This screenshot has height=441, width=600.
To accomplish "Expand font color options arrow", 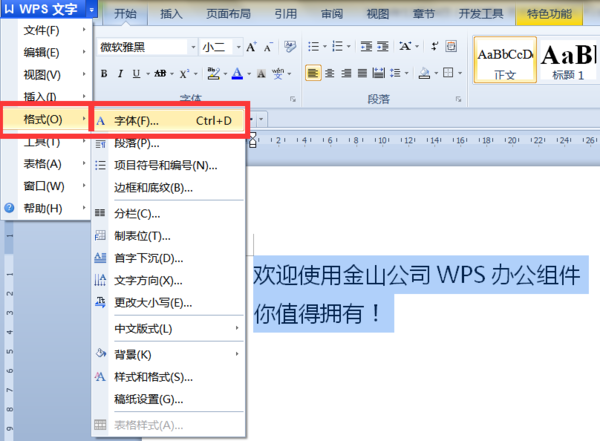I will (249, 74).
